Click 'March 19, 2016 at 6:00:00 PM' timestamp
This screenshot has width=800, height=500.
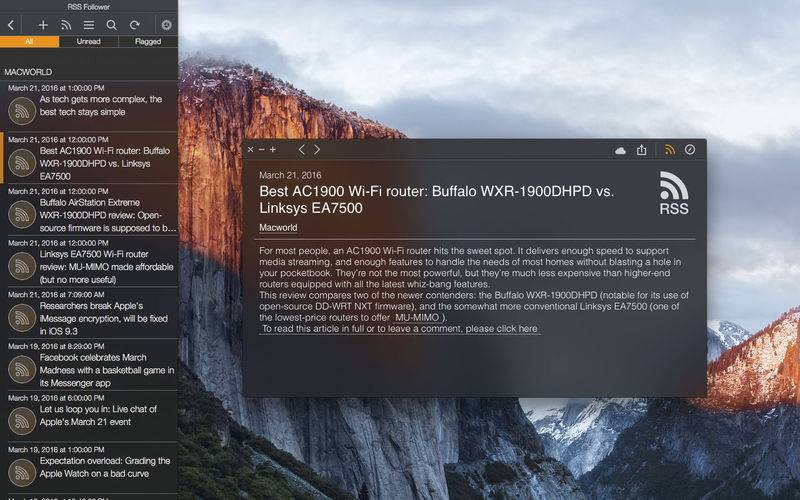coord(56,397)
